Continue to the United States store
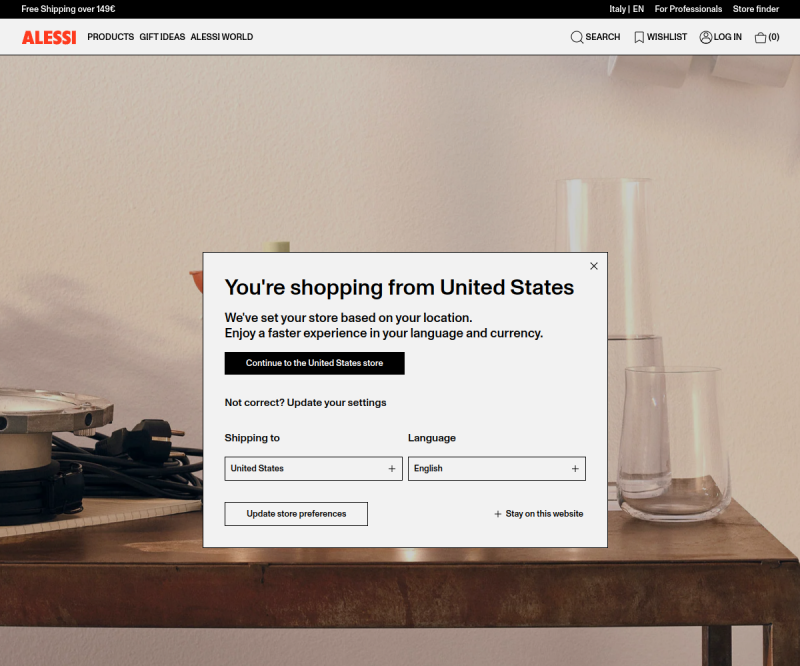Image resolution: width=800 pixels, height=666 pixels. click(314, 363)
